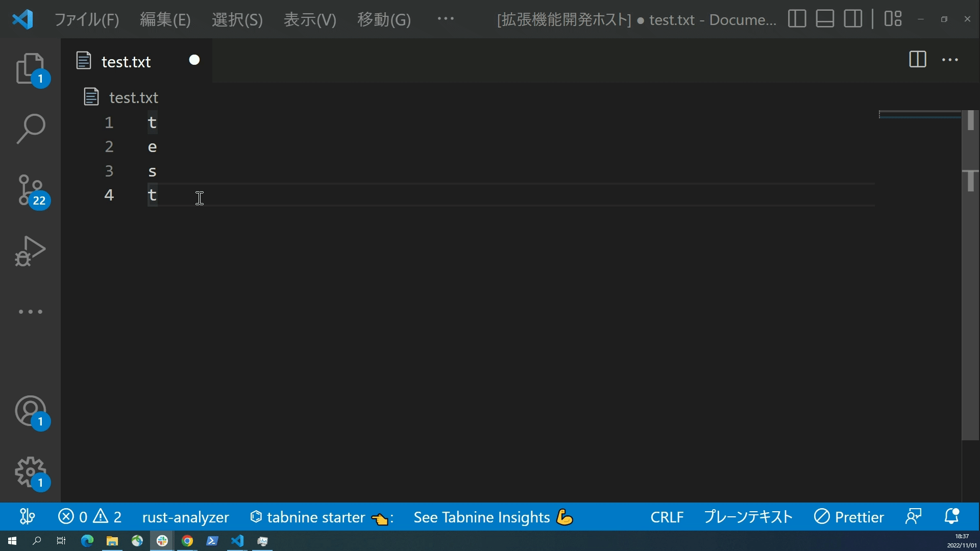Switch to Slack in taskbar
980x551 pixels.
[x=162, y=541]
